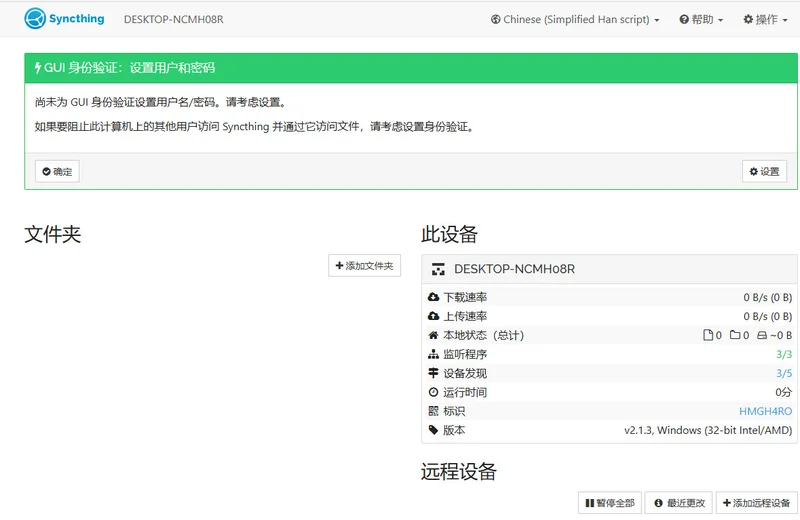Click the identification QR code icon
The image size is (800, 520).
433,411
